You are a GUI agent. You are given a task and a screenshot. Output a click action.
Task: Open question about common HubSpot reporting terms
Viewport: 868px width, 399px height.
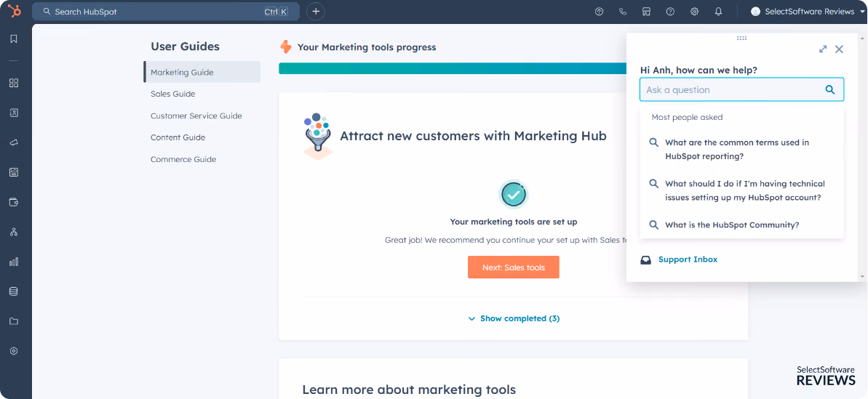pos(741,149)
